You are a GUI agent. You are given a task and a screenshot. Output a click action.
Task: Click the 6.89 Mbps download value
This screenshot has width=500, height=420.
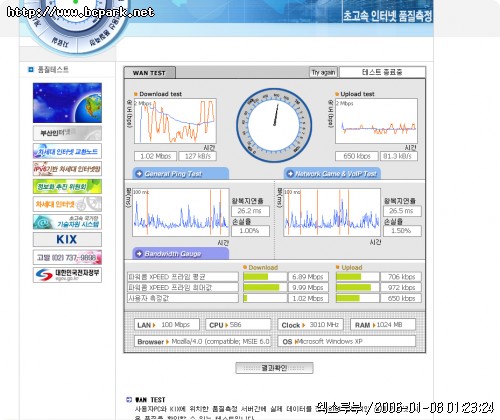pyautogui.click(x=308, y=277)
